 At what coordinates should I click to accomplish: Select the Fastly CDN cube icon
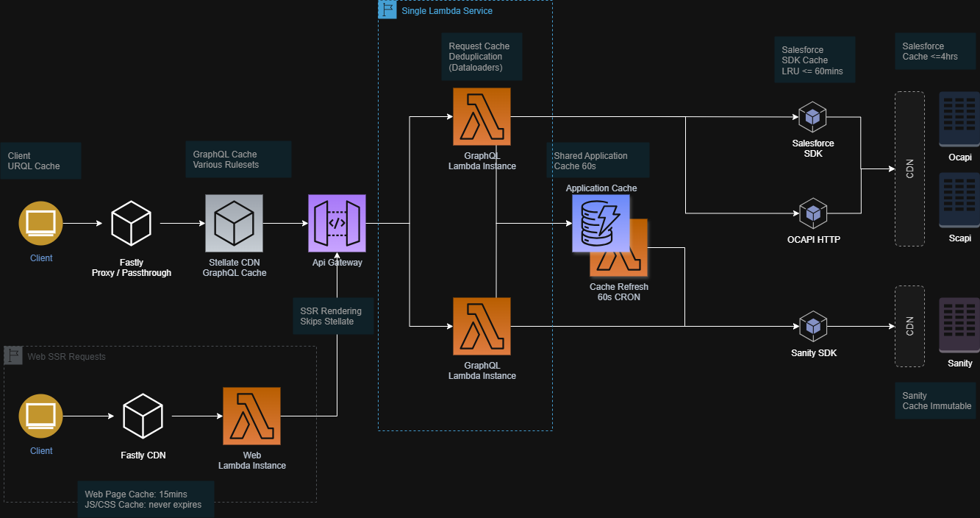143,416
